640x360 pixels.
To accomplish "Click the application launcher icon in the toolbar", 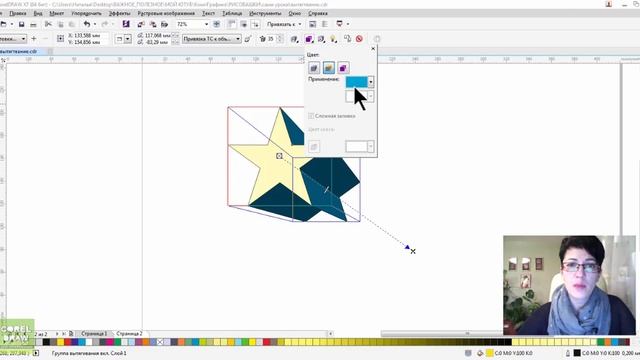I will pyautogui.click(x=340, y=24).
